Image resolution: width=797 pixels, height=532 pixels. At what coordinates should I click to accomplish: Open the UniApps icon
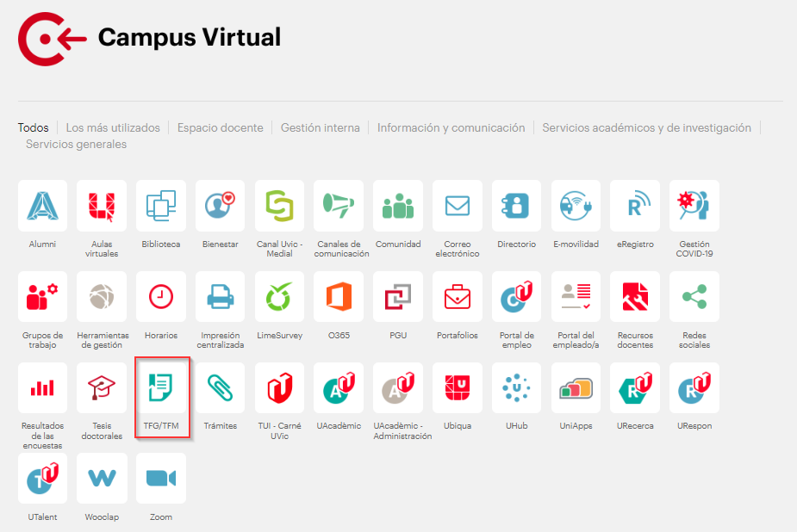[576, 388]
